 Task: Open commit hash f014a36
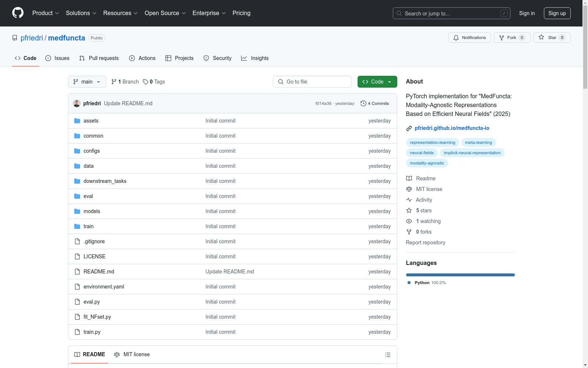[323, 103]
